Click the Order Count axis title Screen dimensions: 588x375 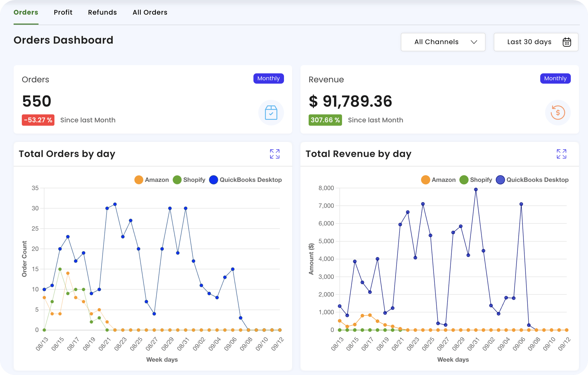(24, 259)
